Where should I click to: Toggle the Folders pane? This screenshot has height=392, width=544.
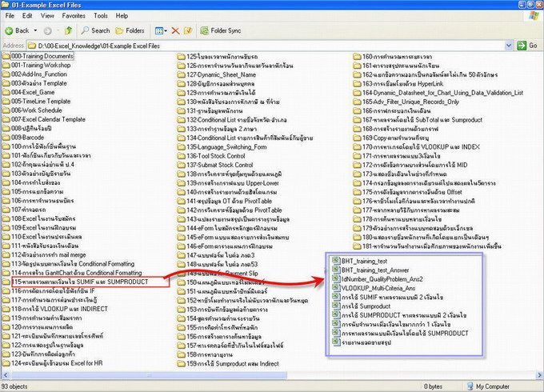point(130,30)
